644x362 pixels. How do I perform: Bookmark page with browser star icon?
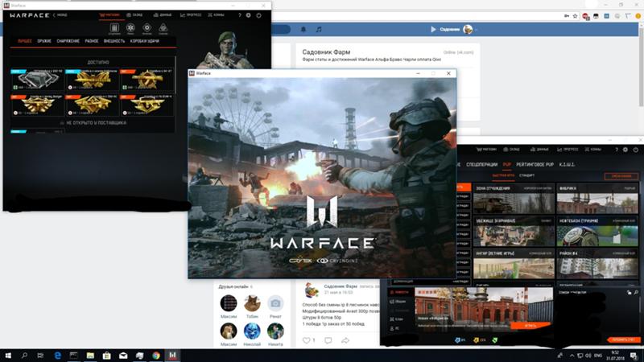coord(575,16)
